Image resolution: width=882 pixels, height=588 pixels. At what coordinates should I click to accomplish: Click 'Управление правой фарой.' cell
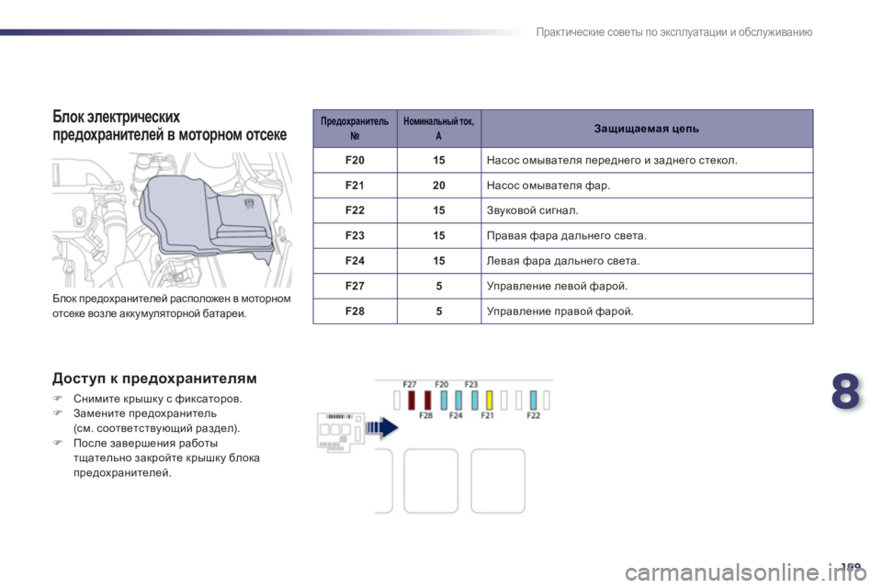[647, 311]
